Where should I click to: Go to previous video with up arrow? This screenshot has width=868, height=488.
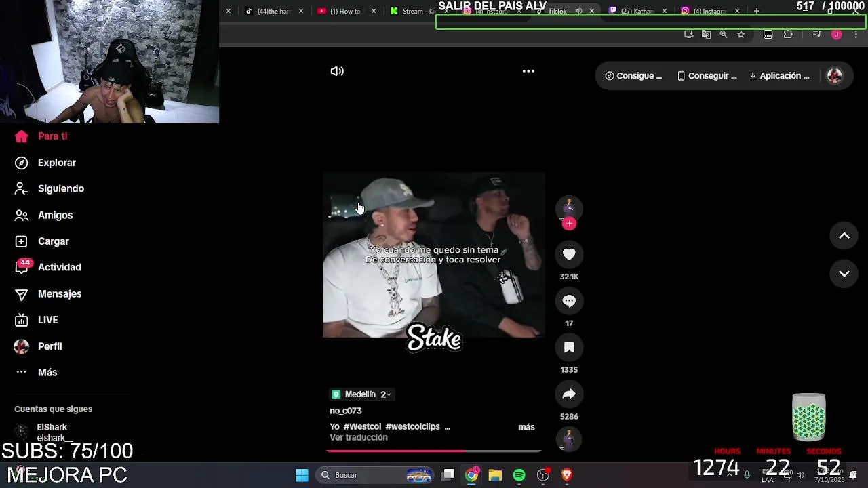click(x=844, y=236)
